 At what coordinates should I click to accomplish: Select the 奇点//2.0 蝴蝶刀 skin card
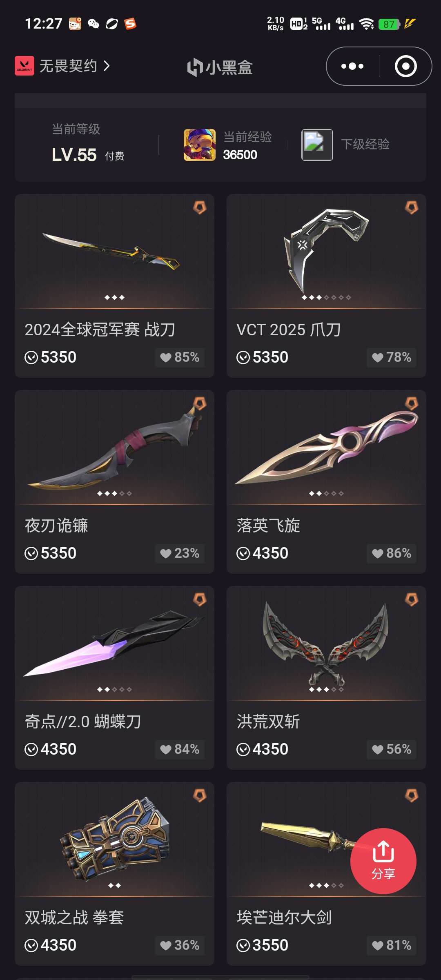point(114,678)
